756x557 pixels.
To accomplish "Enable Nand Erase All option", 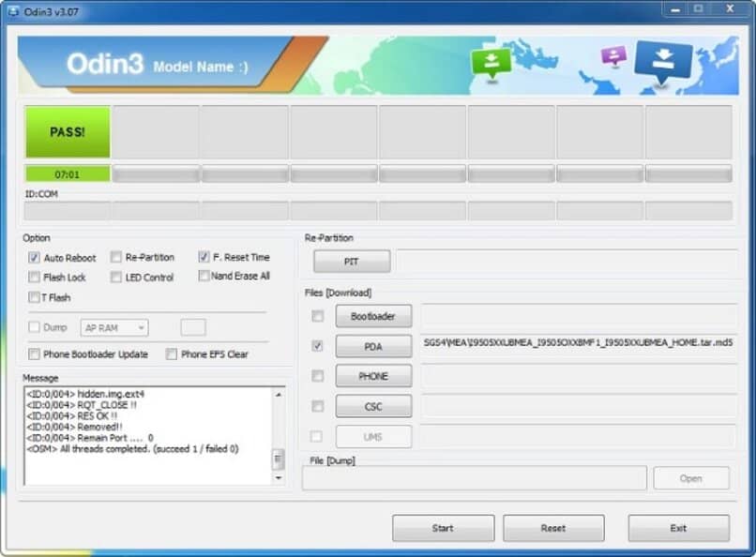I will [x=204, y=276].
